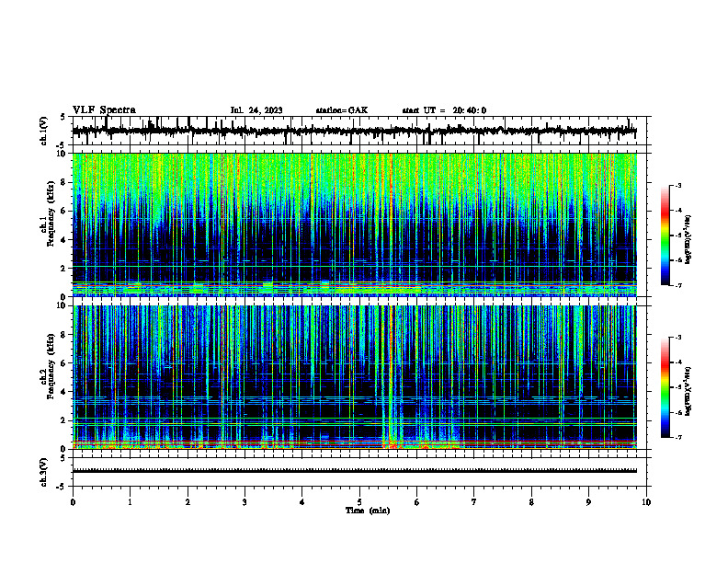This screenshot has width=728, height=563.
Task: Click the ch.1 spectrogram color scale bar
Action: (x=665, y=236)
